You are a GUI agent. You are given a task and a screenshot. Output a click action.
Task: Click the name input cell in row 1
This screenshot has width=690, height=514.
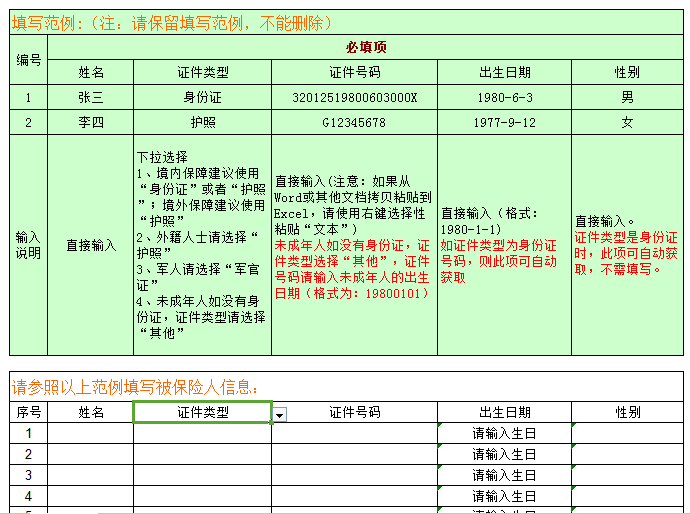tap(91, 434)
